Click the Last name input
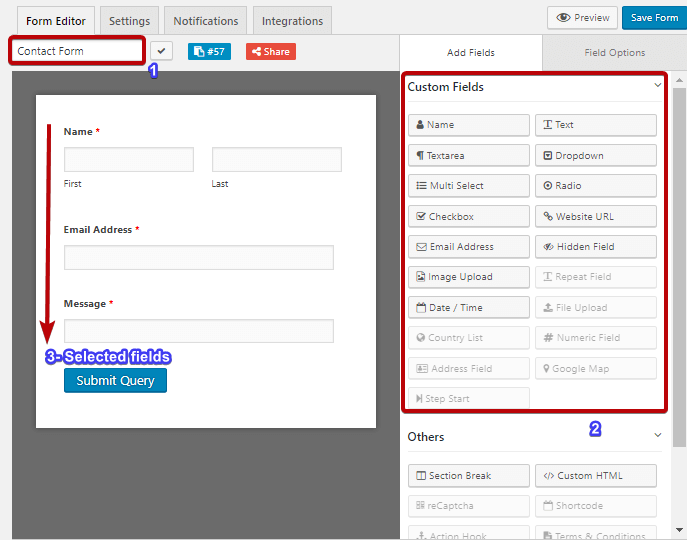687x540 pixels. coord(277,160)
